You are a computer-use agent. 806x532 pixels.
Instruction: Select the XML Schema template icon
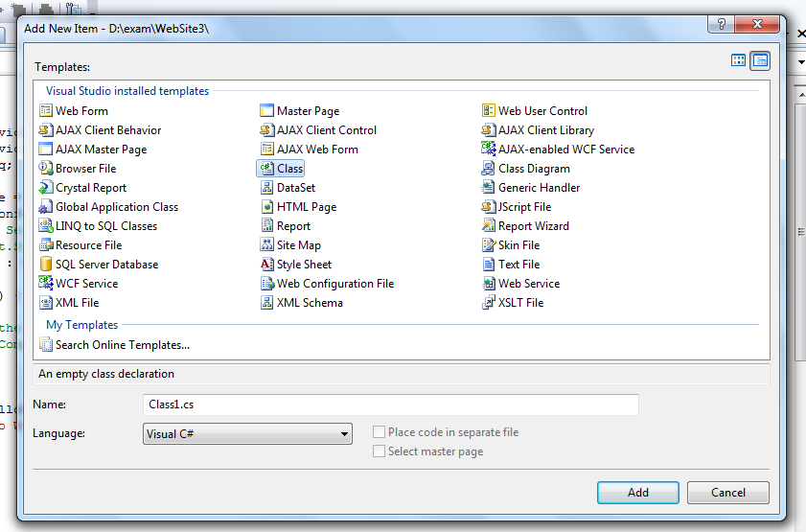click(266, 303)
